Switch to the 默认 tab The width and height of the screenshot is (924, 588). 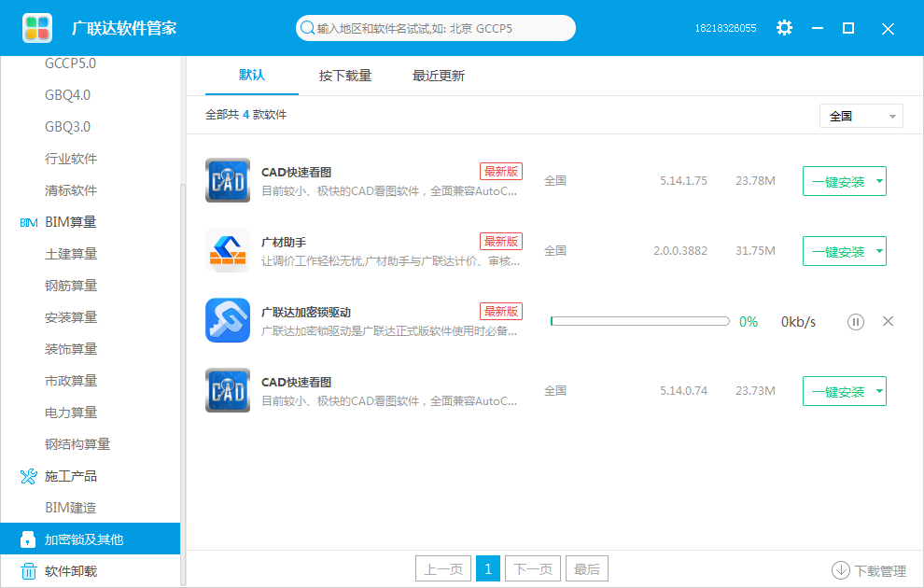(252, 75)
